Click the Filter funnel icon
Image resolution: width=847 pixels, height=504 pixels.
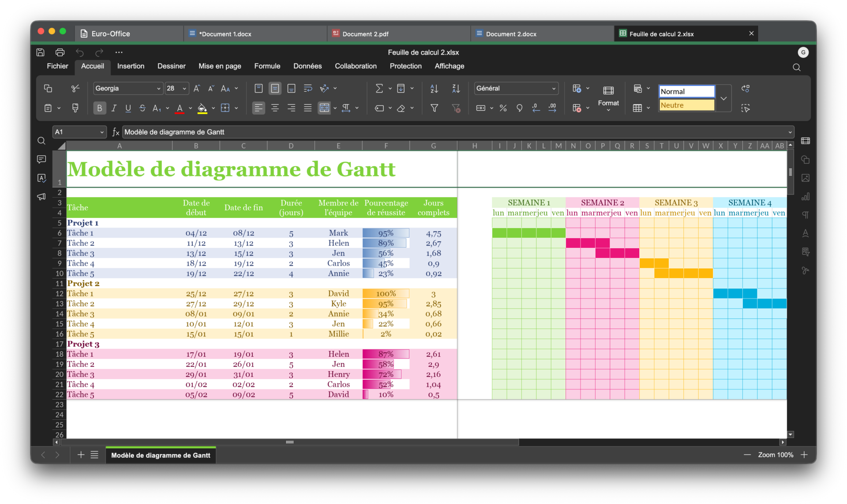pos(434,108)
